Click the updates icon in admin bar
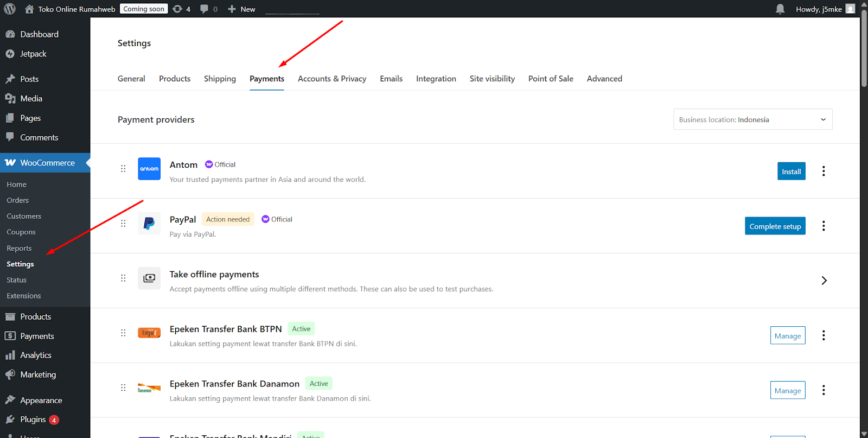The height and width of the screenshot is (438, 868). pos(177,9)
